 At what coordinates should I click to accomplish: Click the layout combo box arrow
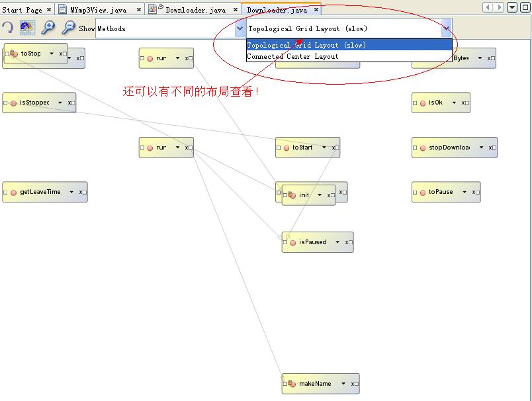[447, 28]
